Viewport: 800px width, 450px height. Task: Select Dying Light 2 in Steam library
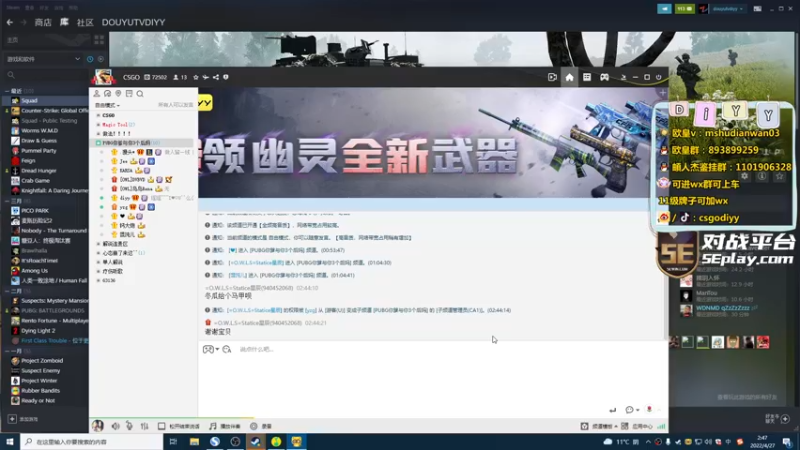point(46,331)
